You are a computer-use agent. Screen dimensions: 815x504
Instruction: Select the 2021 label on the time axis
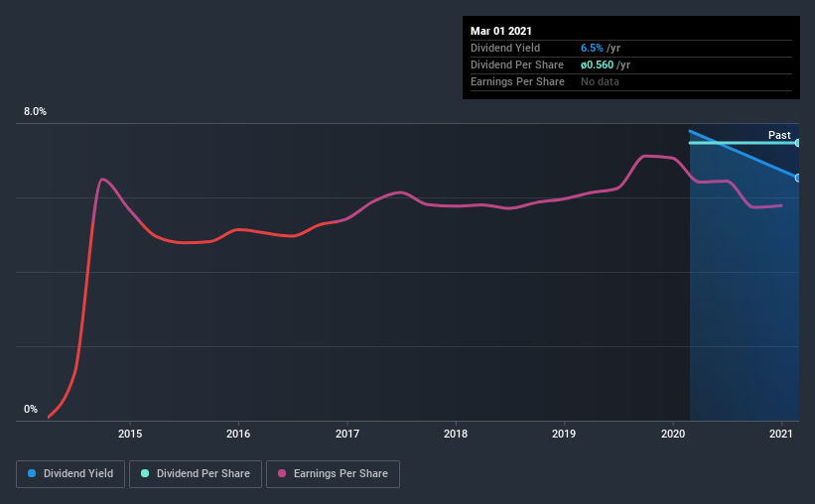pyautogui.click(x=781, y=434)
